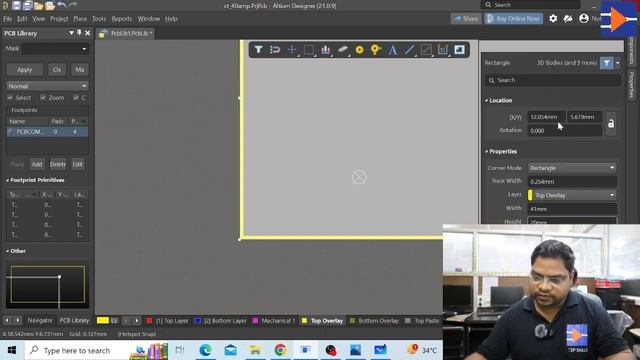
Task: Click the Windows Start button
Action: (x=12, y=350)
